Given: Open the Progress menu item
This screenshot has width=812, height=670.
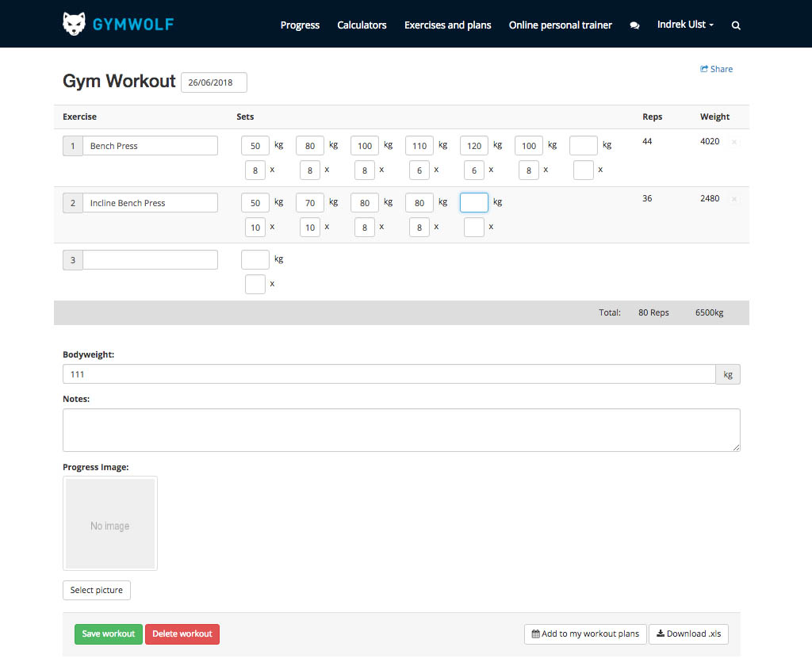Looking at the screenshot, I should click(x=300, y=25).
